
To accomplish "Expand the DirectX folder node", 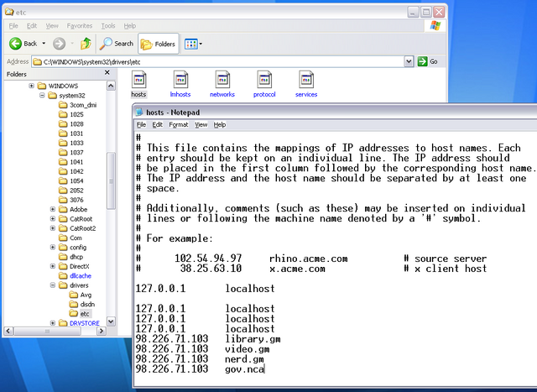I will pyautogui.click(x=53, y=266).
